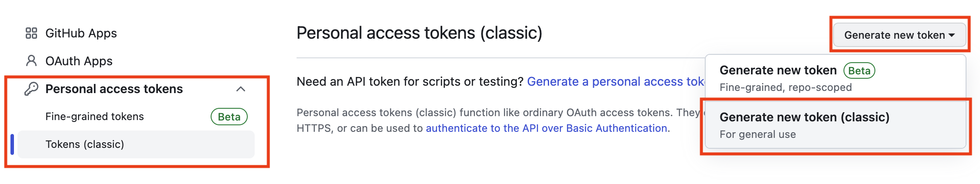Click the key icon beside Personal access tokens
980x184 pixels.
pyautogui.click(x=31, y=89)
